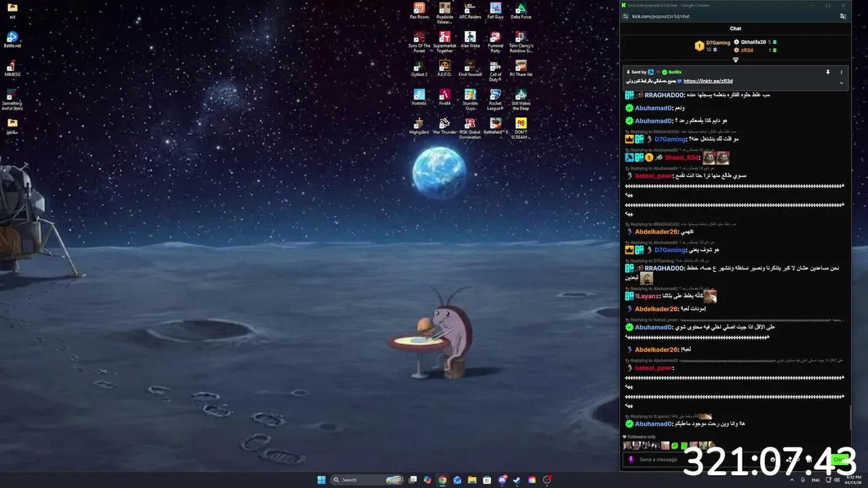Click the taskbar Search box

click(x=368, y=480)
